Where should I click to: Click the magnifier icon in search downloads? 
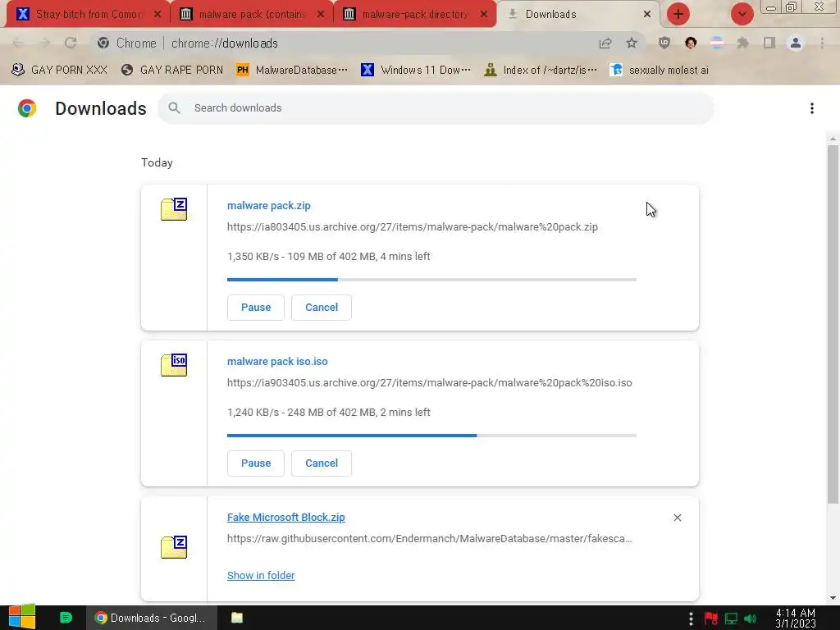[x=174, y=107]
